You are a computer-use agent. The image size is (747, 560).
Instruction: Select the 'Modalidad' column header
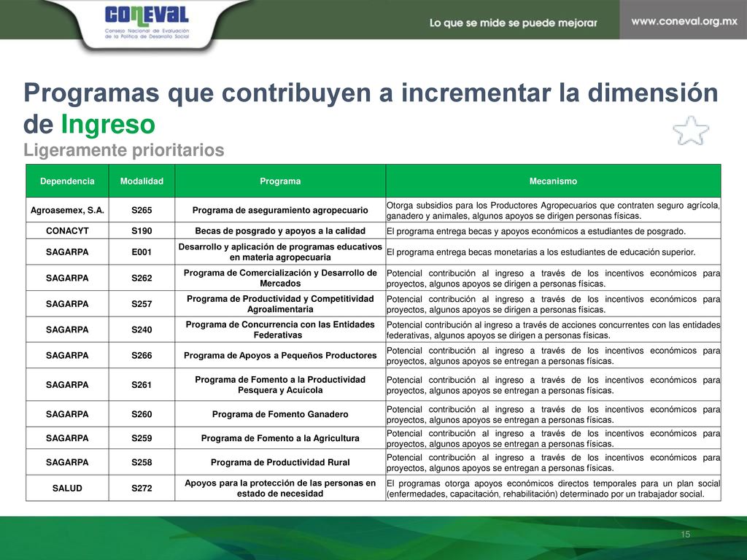pyautogui.click(x=142, y=181)
